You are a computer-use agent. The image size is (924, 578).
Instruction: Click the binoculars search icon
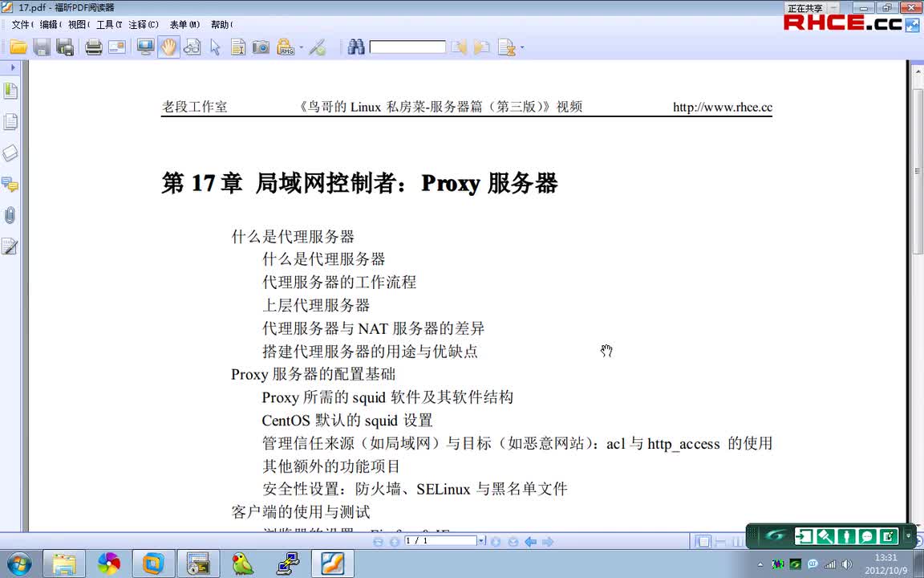point(356,47)
